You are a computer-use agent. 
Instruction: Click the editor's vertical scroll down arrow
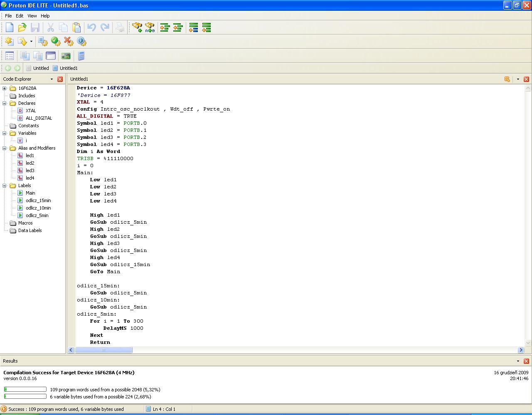(x=528, y=343)
